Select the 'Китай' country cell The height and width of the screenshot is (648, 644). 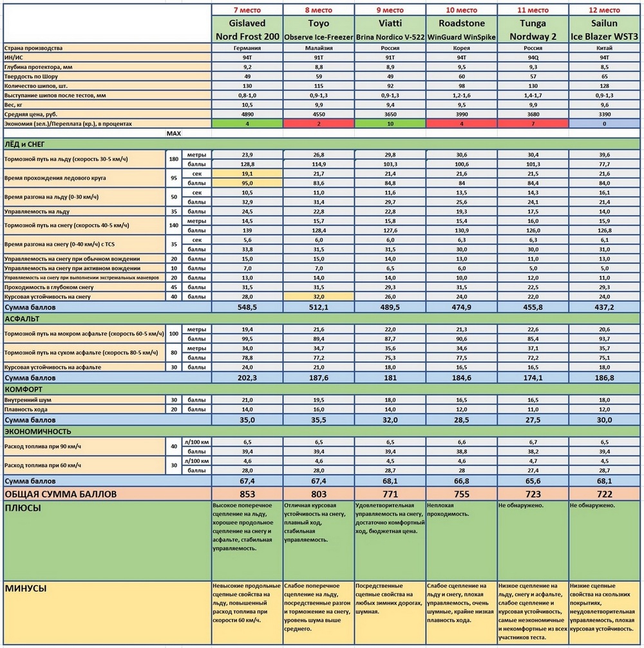click(x=604, y=48)
